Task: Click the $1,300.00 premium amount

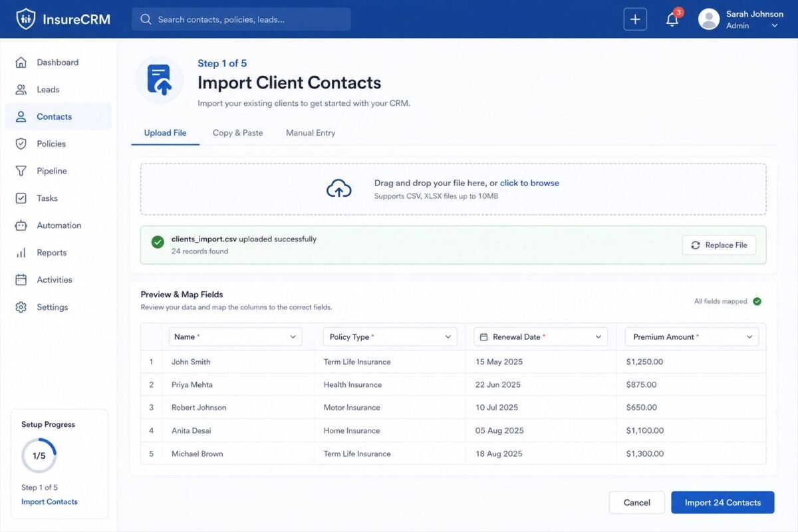Action: pos(645,454)
